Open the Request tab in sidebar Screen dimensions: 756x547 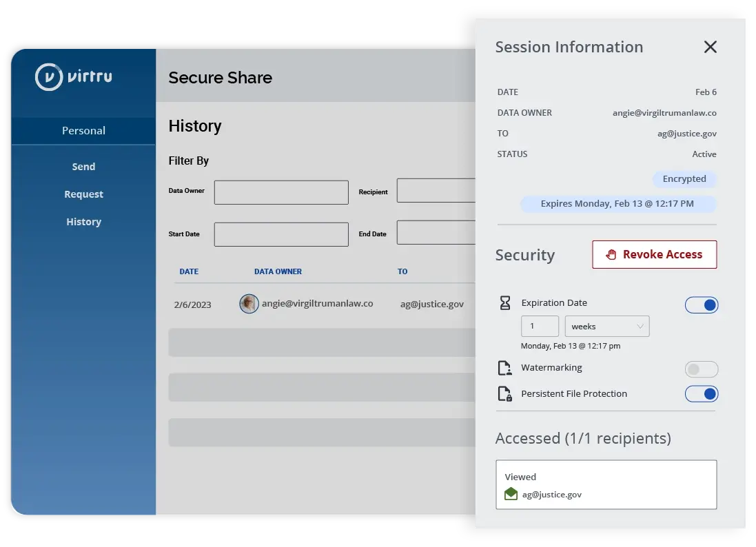click(83, 194)
